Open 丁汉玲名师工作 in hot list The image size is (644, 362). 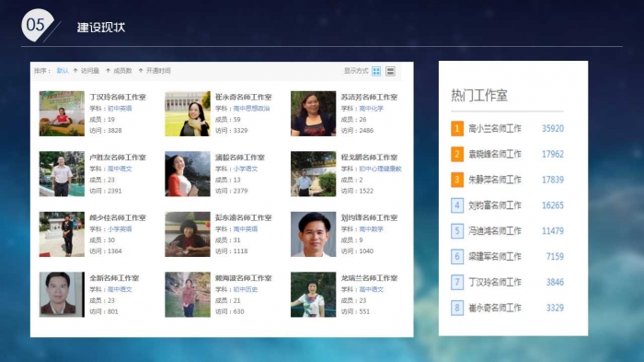pyautogui.click(x=495, y=282)
